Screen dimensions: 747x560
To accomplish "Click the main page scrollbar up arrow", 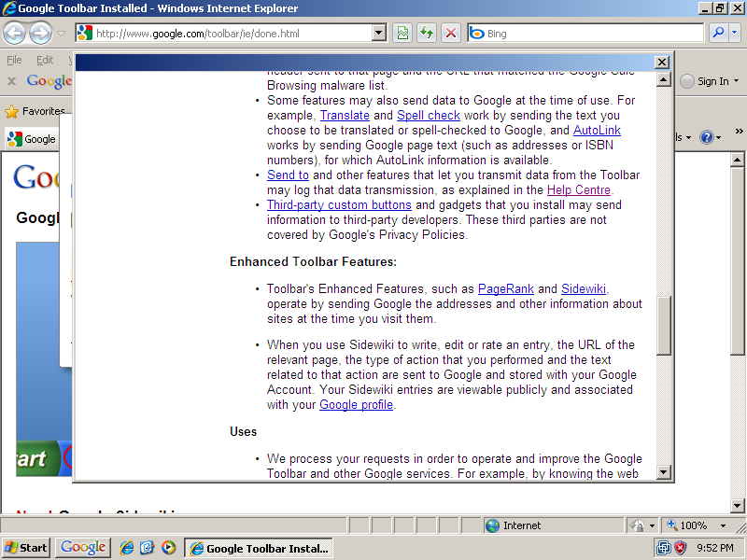I will tap(737, 160).
